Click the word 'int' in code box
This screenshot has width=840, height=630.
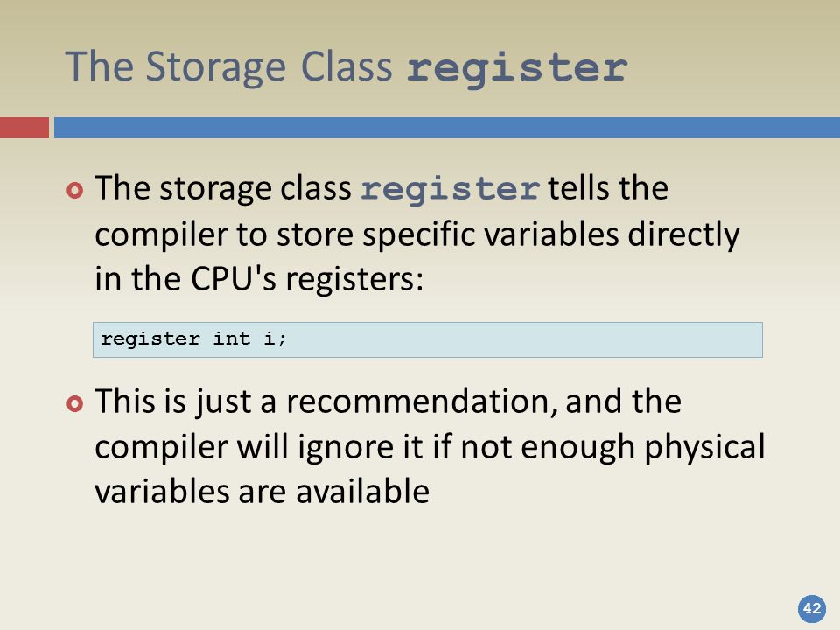(231, 339)
